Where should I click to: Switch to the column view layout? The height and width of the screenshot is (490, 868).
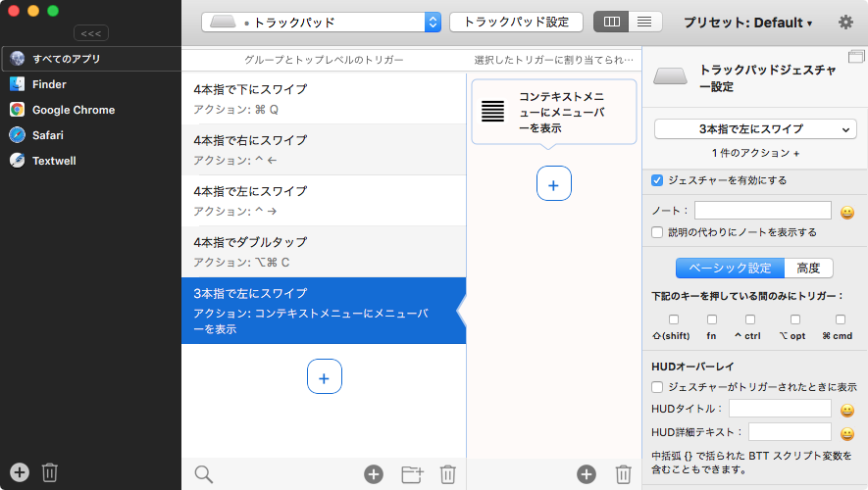tap(611, 23)
